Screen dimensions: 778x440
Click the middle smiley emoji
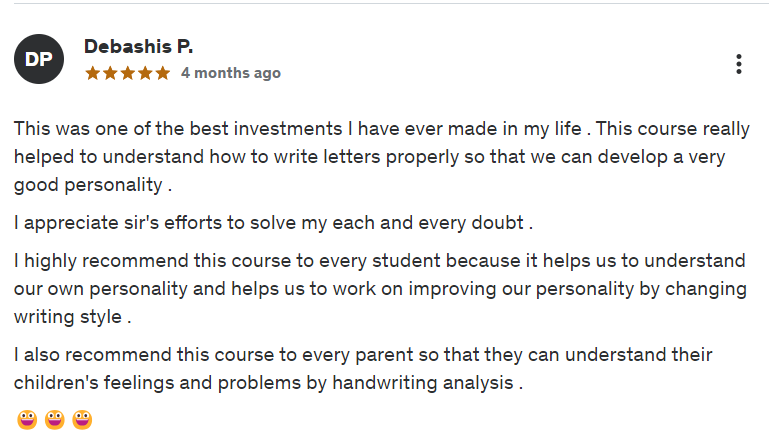(x=55, y=419)
